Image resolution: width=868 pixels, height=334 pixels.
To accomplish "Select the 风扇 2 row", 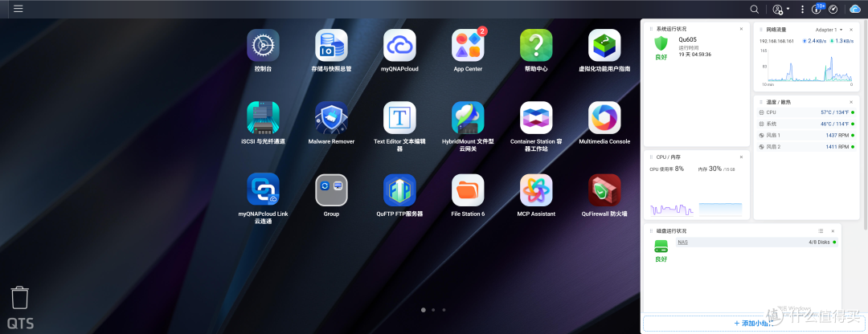I will click(x=808, y=147).
